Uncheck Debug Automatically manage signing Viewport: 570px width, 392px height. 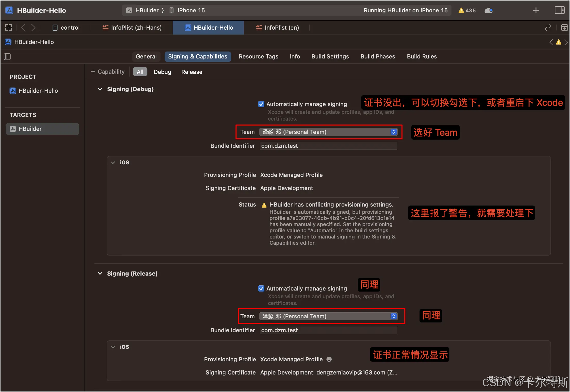click(x=261, y=104)
